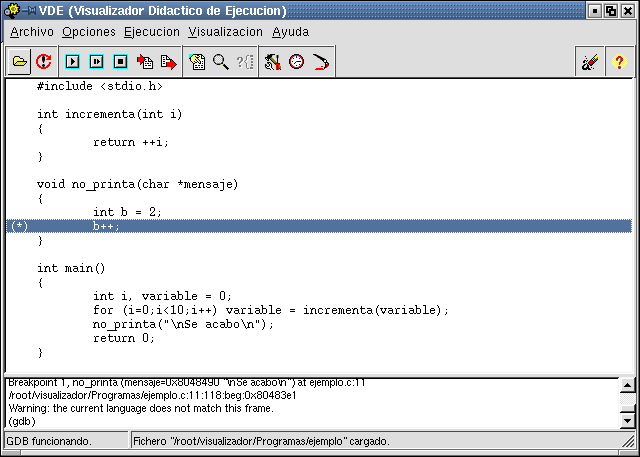Image resolution: width=640 pixels, height=457 pixels.
Task: Open the Opciones menu
Action: click(x=89, y=32)
